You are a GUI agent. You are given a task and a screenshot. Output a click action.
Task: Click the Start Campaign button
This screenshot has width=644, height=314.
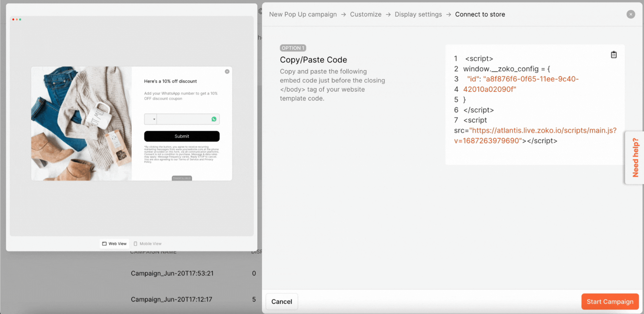click(610, 302)
